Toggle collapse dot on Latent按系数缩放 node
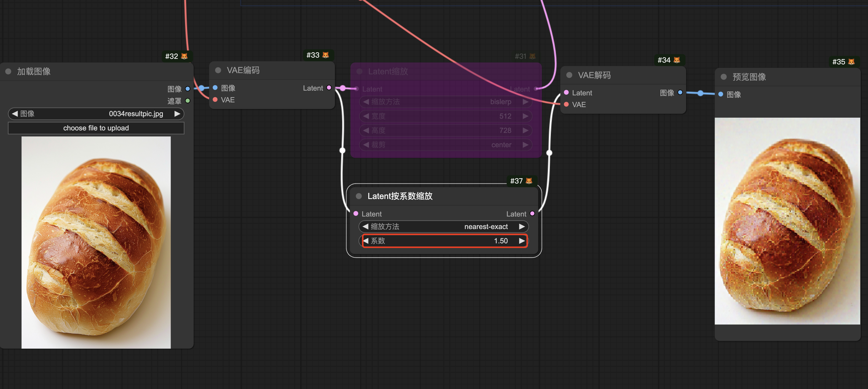Screen dimensions: 868x389 [359, 196]
